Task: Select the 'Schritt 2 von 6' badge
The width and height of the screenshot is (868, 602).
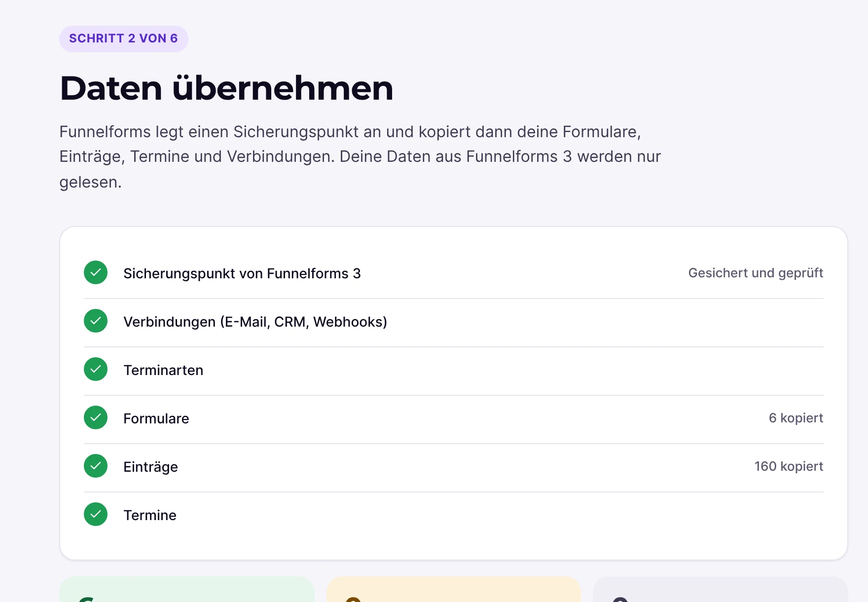Action: [123, 38]
